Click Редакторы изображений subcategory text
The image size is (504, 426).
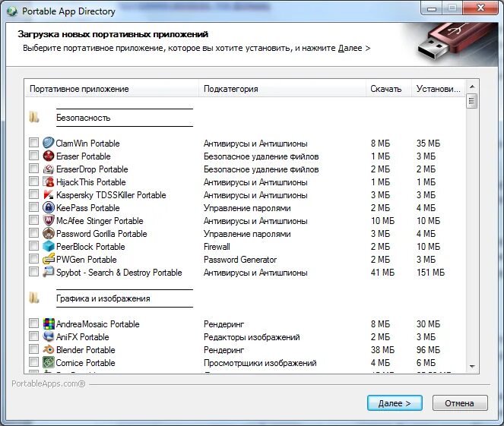pyautogui.click(x=252, y=337)
